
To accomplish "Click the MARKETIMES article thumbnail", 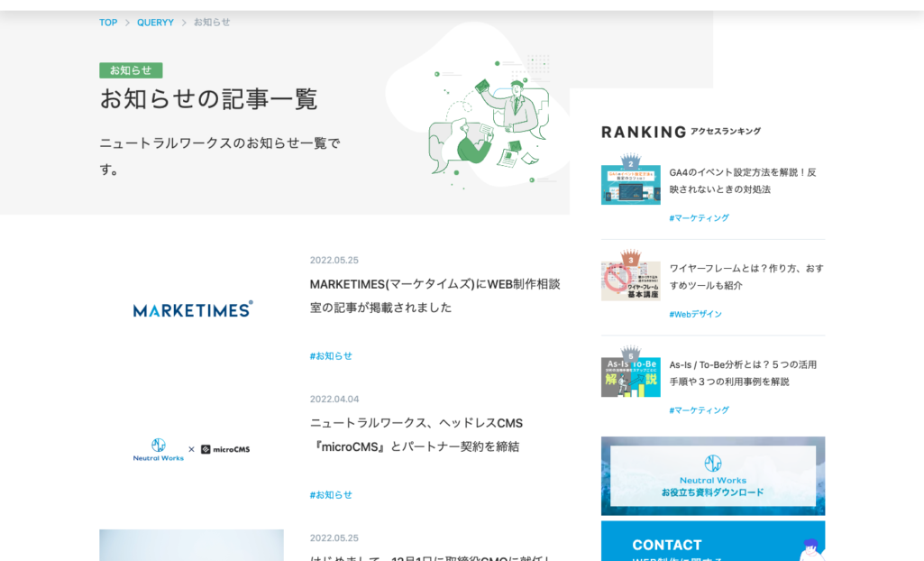I will pos(191,308).
